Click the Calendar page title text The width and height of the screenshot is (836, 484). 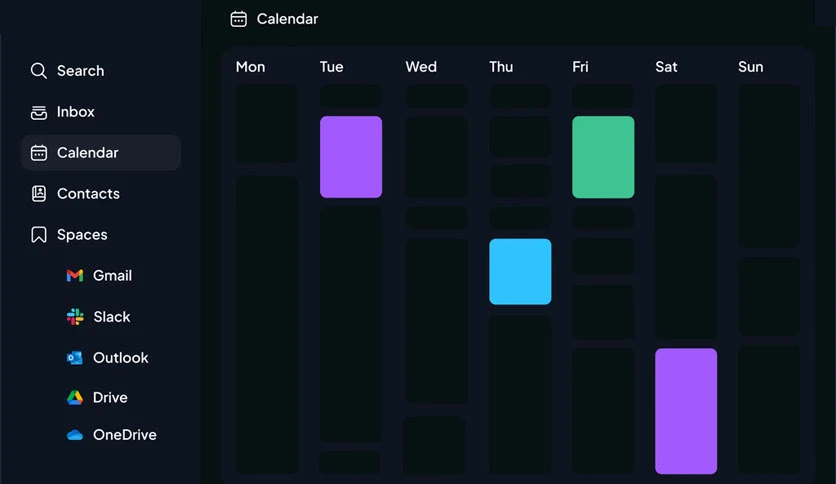[x=287, y=19]
